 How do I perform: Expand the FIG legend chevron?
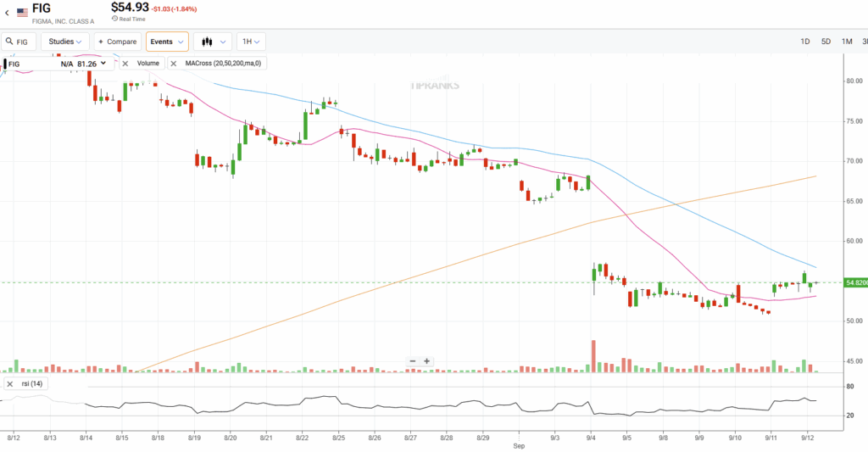tap(103, 63)
